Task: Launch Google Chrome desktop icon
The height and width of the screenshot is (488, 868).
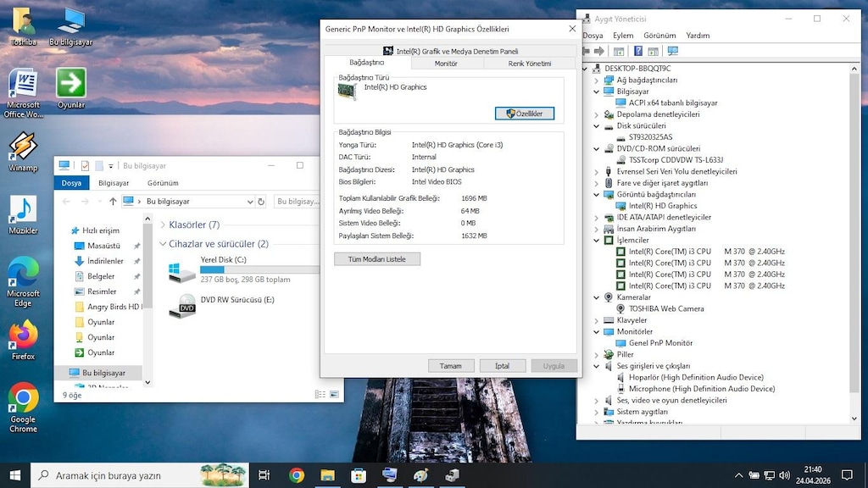Action: pyautogui.click(x=23, y=408)
